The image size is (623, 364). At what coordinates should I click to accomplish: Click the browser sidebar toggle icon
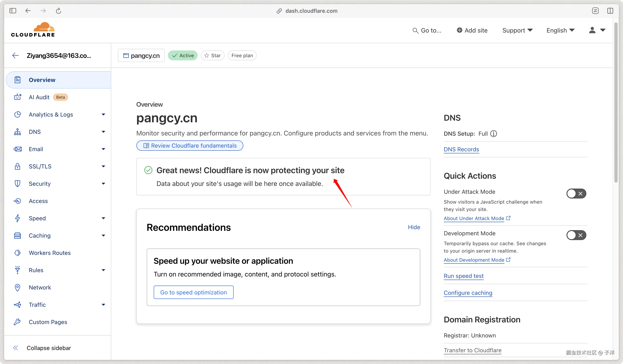pos(13,11)
